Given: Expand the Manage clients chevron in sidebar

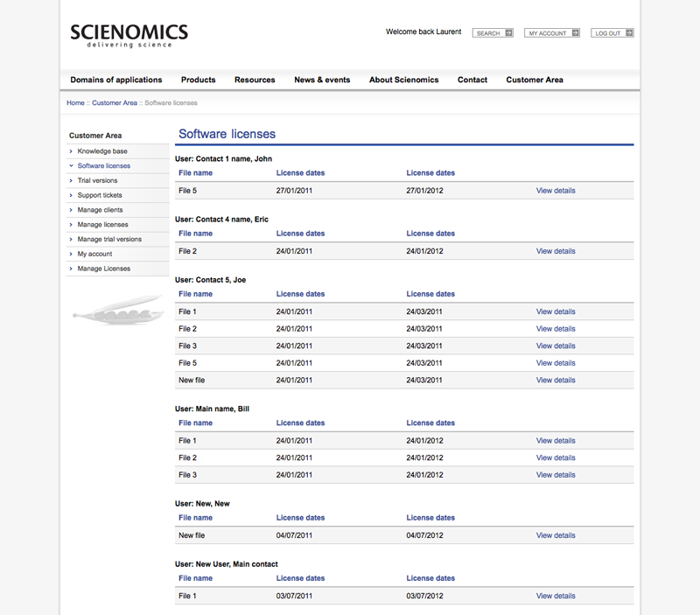Looking at the screenshot, I should 71,210.
